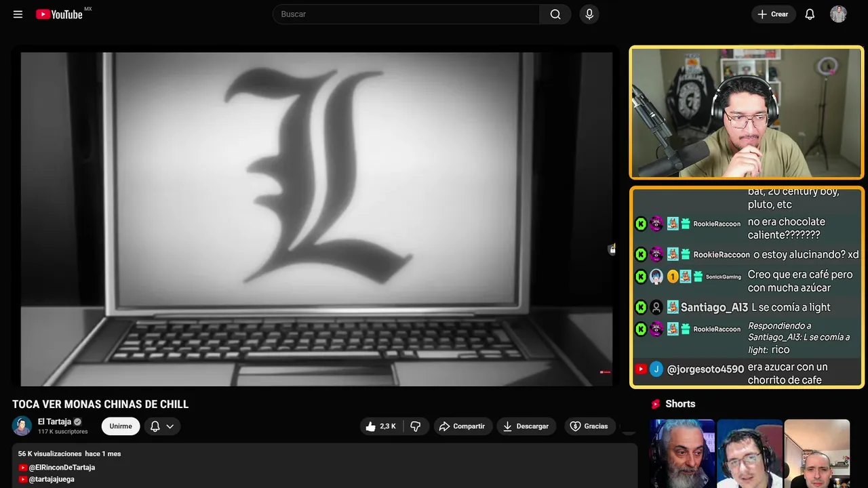
Task: Open the Crear menu button
Action: [773, 14]
